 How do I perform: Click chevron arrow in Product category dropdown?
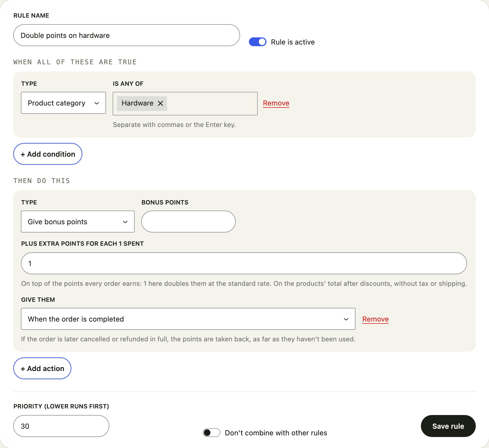97,103
